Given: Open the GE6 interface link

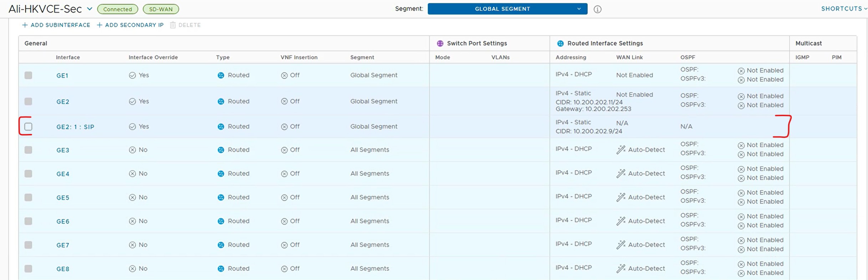Looking at the screenshot, I should 63,222.
